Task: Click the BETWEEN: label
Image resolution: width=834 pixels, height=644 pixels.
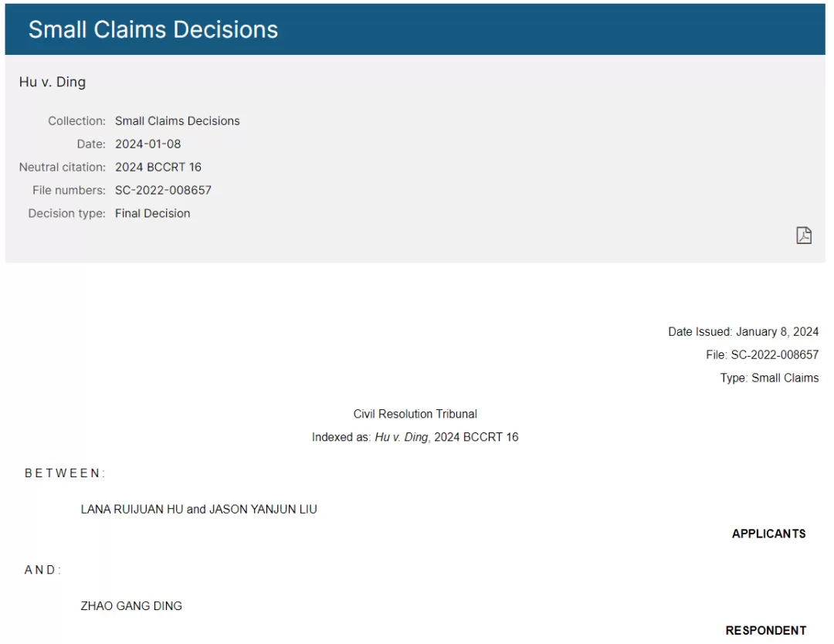Action: coord(65,473)
